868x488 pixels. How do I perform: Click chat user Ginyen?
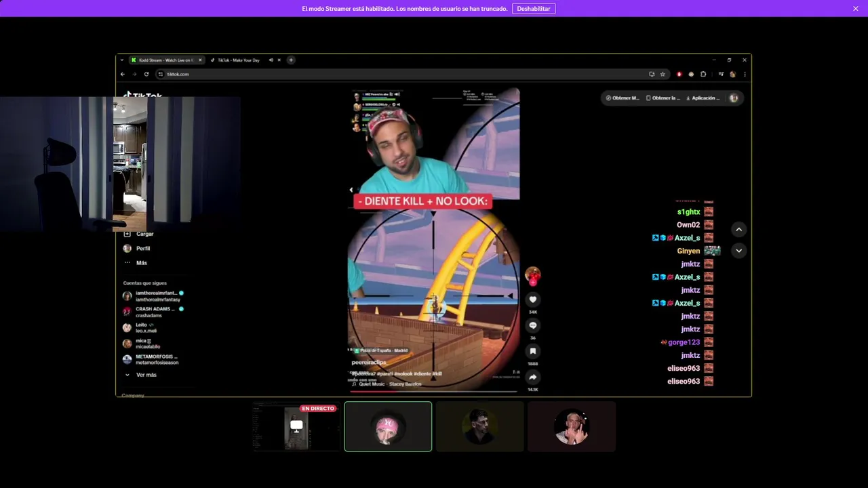(x=688, y=251)
